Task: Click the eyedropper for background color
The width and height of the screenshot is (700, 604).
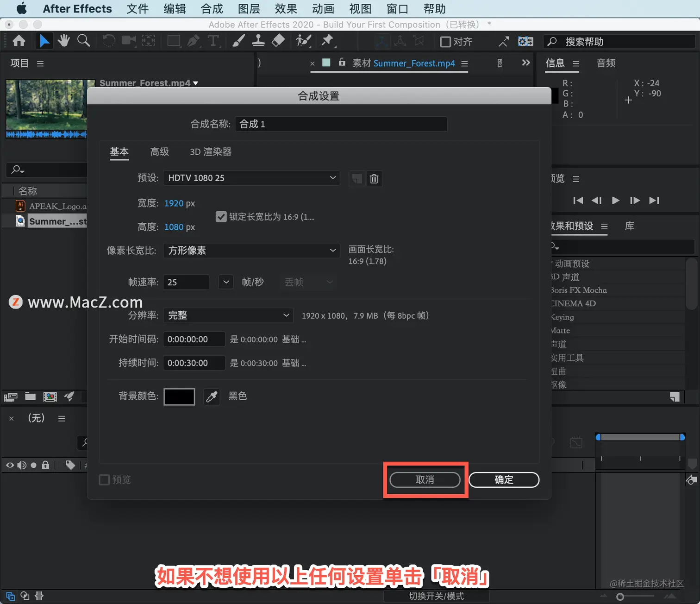Action: click(x=212, y=396)
